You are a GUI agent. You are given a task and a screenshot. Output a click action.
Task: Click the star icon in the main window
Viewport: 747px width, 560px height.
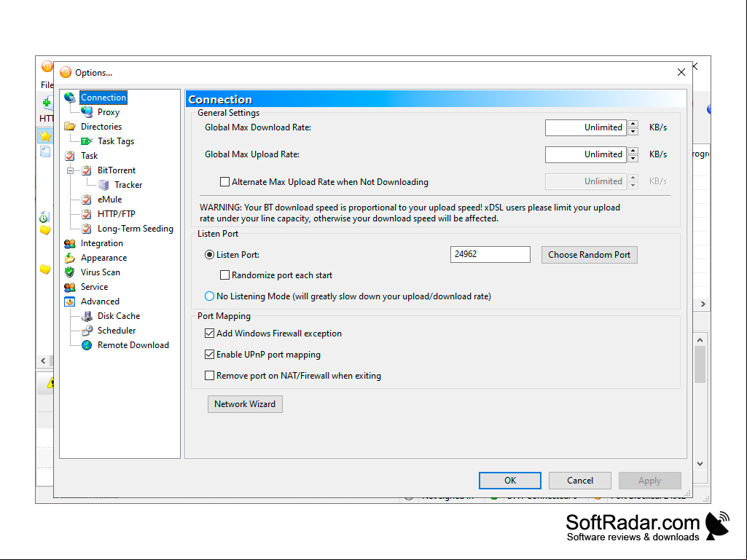pos(45,136)
